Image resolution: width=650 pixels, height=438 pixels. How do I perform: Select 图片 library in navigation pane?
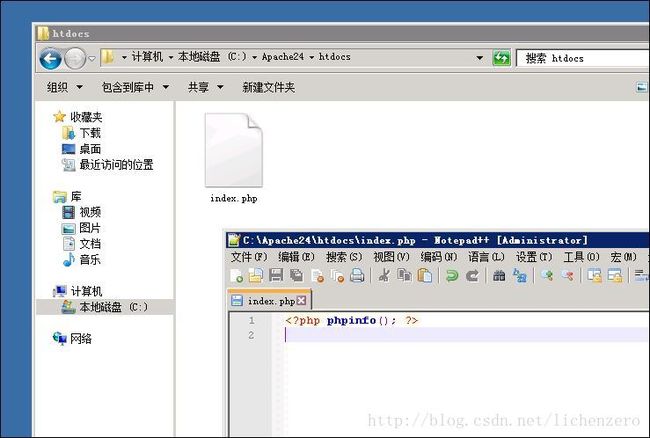point(90,228)
